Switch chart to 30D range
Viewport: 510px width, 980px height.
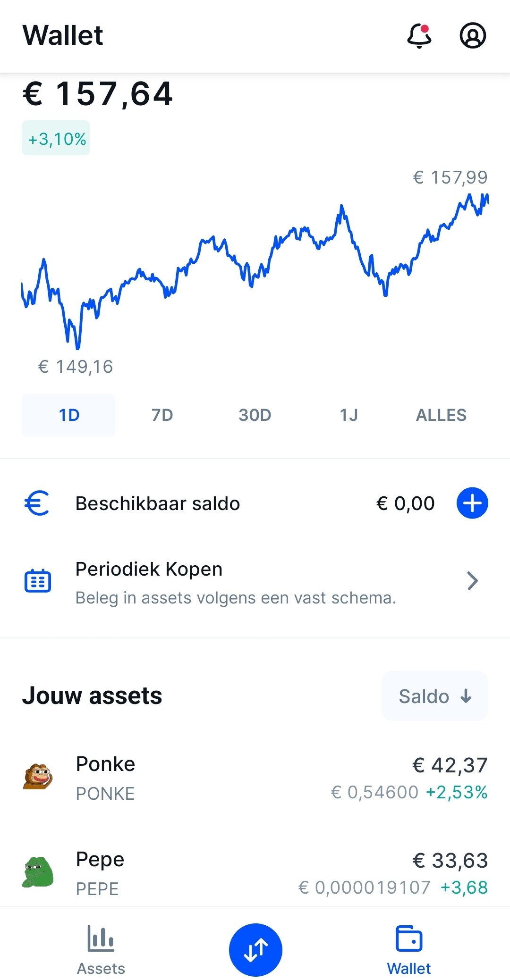255,415
